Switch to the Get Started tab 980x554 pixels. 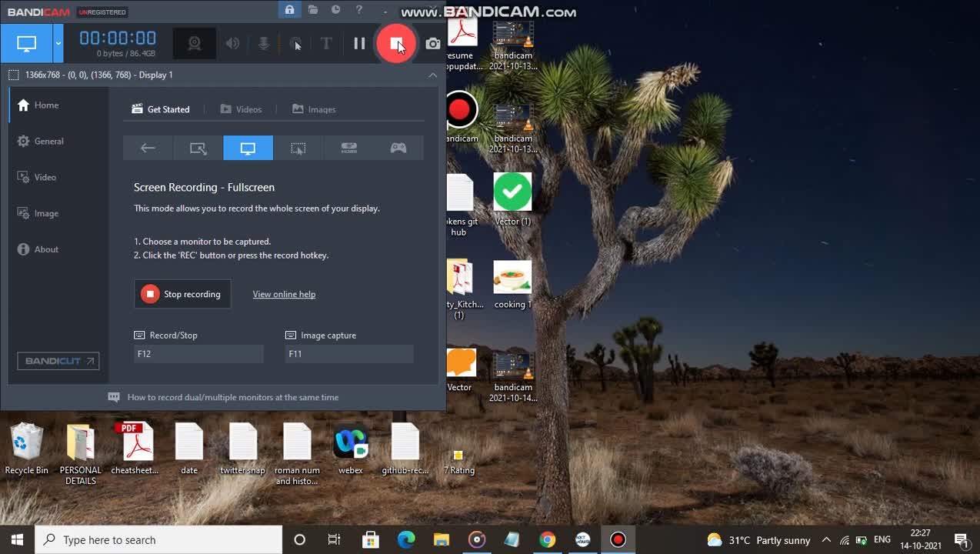point(161,109)
